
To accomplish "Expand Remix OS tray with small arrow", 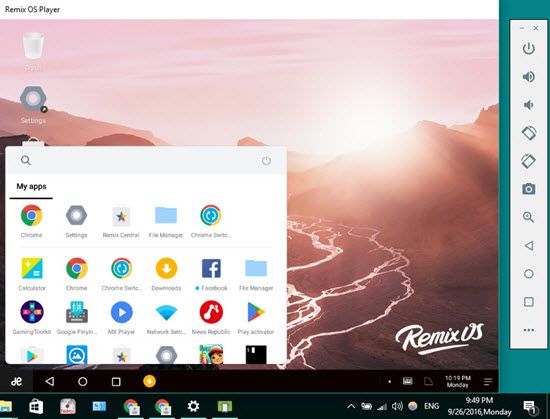I will pyautogui.click(x=389, y=381).
